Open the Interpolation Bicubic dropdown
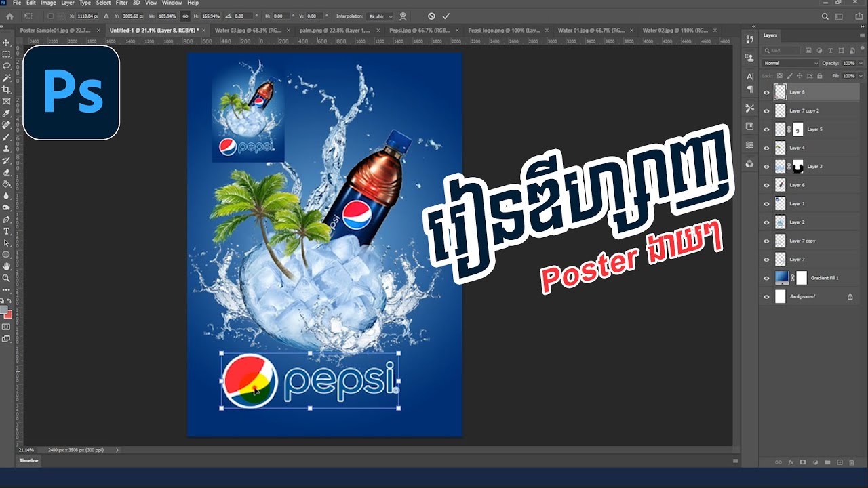Screen dimensions: 868x488 click(380, 16)
